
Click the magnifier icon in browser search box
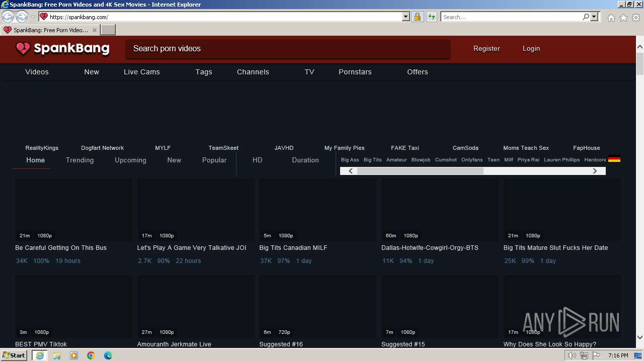tap(586, 17)
